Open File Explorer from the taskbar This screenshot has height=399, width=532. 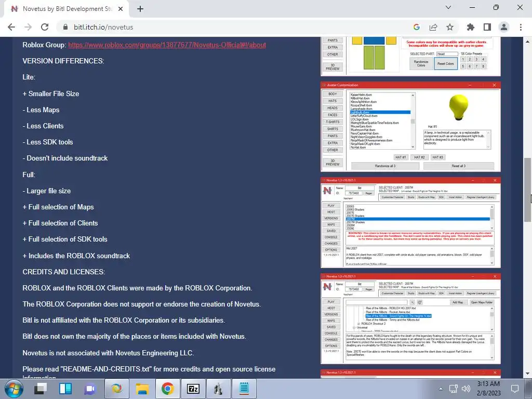[x=142, y=389]
